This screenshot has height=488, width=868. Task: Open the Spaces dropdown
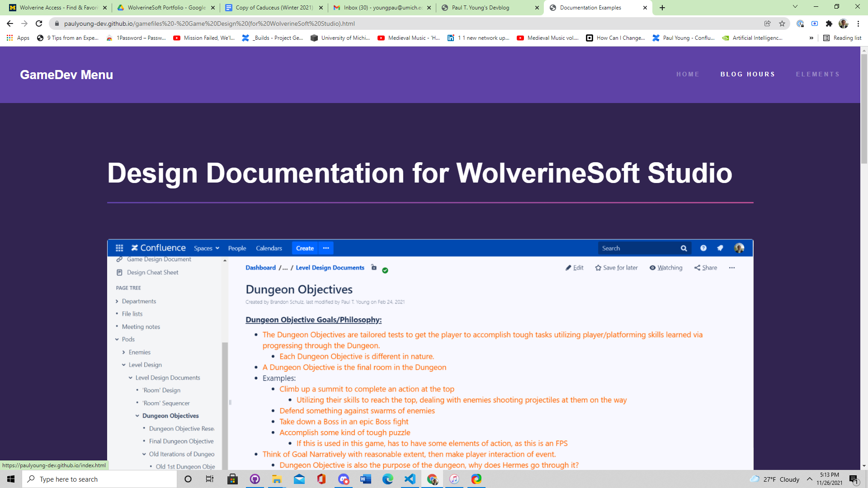[x=207, y=249]
